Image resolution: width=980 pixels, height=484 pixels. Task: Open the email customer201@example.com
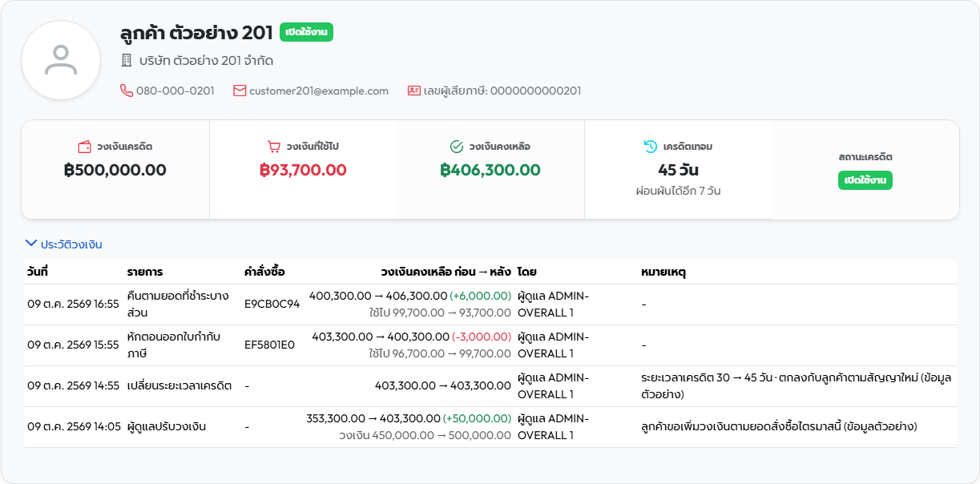tap(319, 91)
